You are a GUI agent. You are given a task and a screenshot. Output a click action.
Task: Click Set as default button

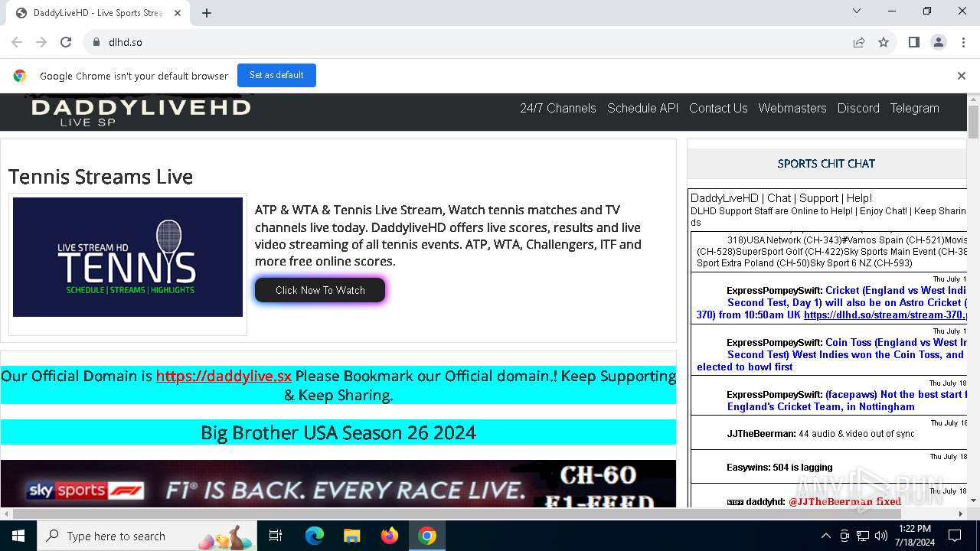(276, 75)
